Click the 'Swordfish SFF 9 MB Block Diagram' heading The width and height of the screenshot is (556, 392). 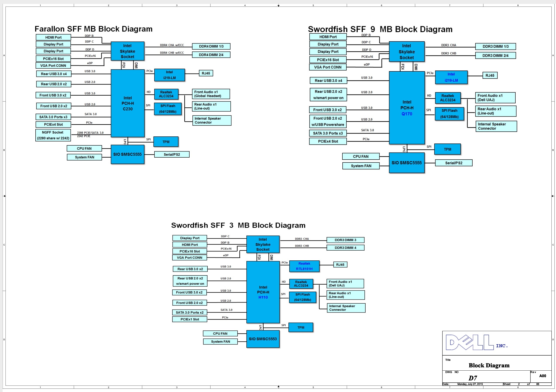(380, 29)
